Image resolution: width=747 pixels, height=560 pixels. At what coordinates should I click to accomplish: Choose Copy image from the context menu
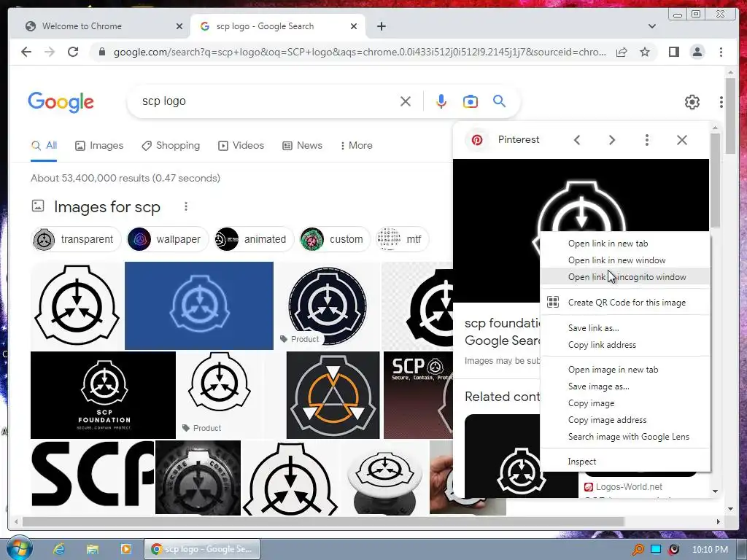(625, 402)
